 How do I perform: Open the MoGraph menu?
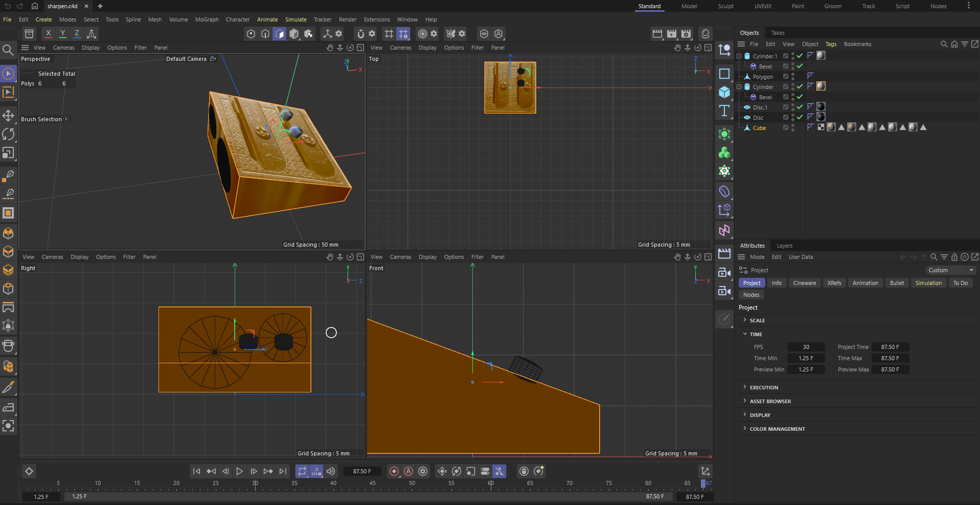(x=207, y=19)
